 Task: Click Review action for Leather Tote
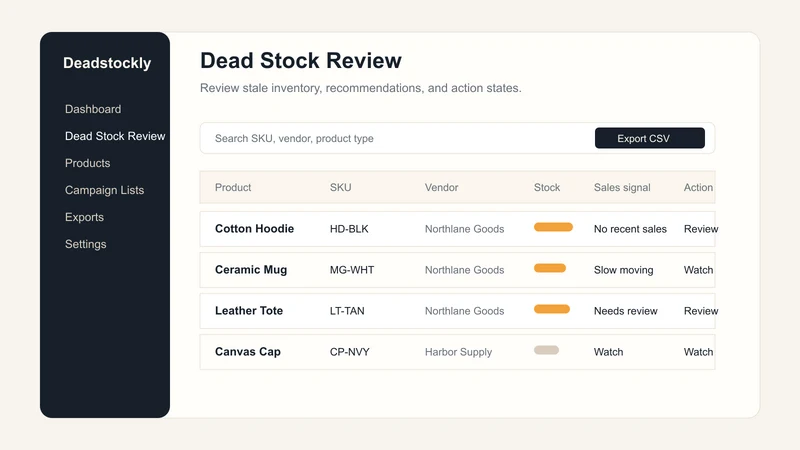701,311
